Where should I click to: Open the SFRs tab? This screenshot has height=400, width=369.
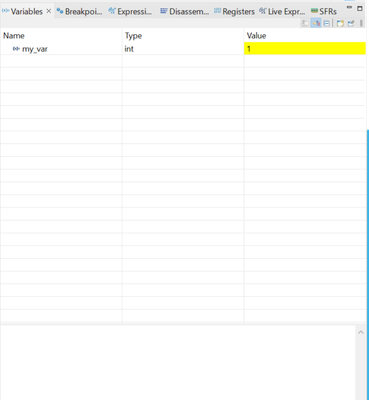pyautogui.click(x=324, y=11)
